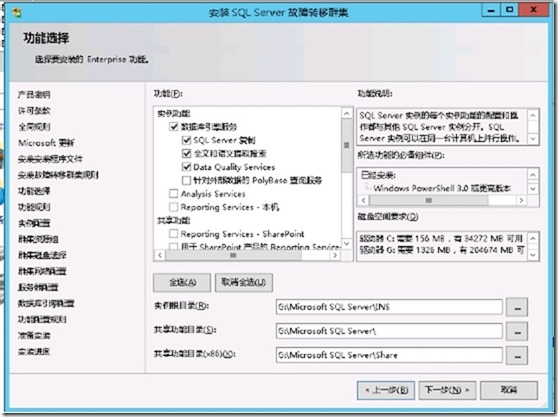
Task: Click 驱动器 C: disk space line
Action: pos(441,238)
